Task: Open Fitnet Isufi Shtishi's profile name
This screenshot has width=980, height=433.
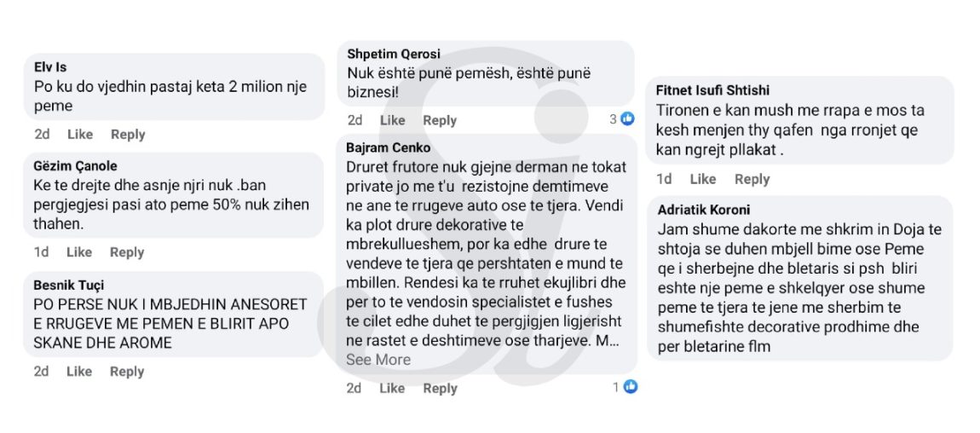Action: pos(712,90)
